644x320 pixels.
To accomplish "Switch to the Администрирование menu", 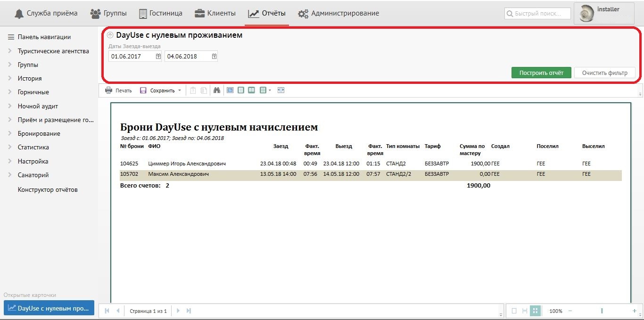I will (x=339, y=13).
